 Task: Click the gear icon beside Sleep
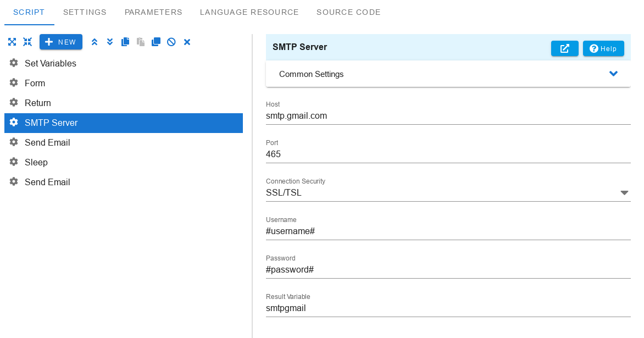[x=14, y=162]
